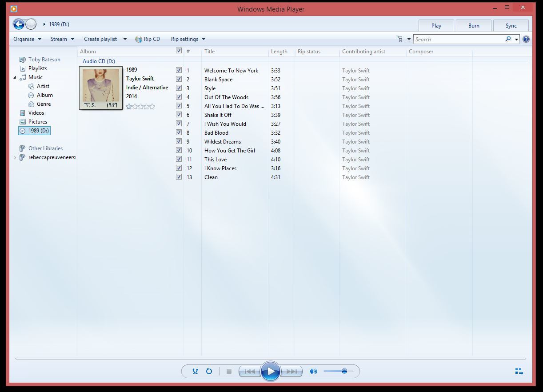The height and width of the screenshot is (392, 543).
Task: Click the Rip CD button
Action: (x=148, y=39)
